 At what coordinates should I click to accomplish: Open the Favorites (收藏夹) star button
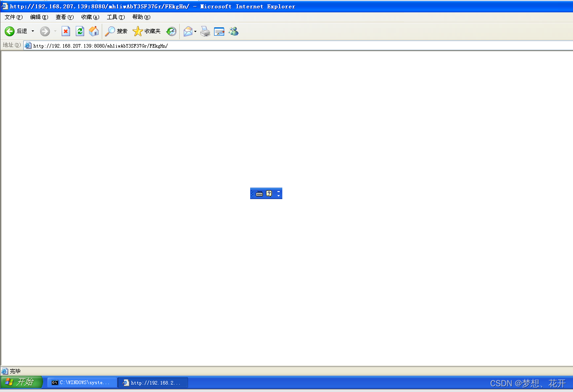click(147, 31)
